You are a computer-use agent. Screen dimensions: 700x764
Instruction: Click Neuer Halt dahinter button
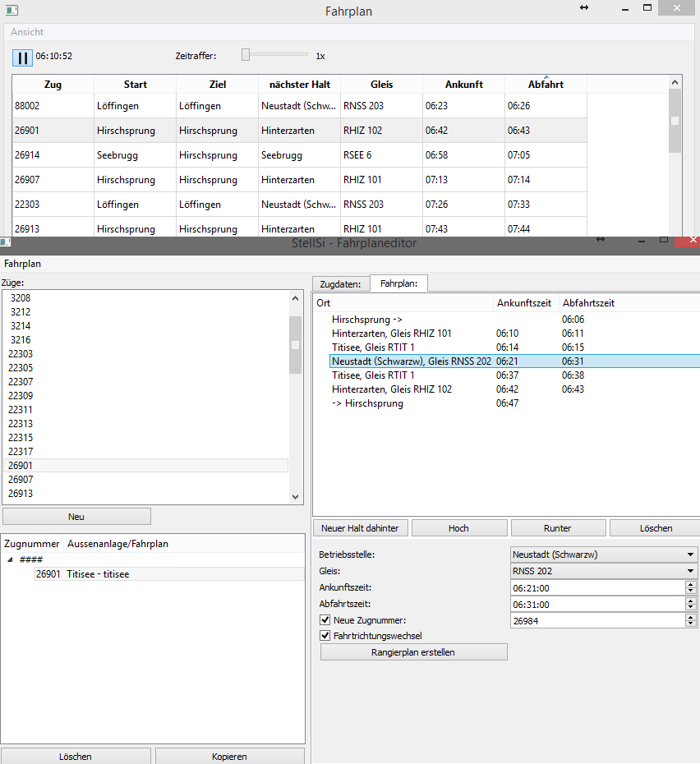coord(360,528)
